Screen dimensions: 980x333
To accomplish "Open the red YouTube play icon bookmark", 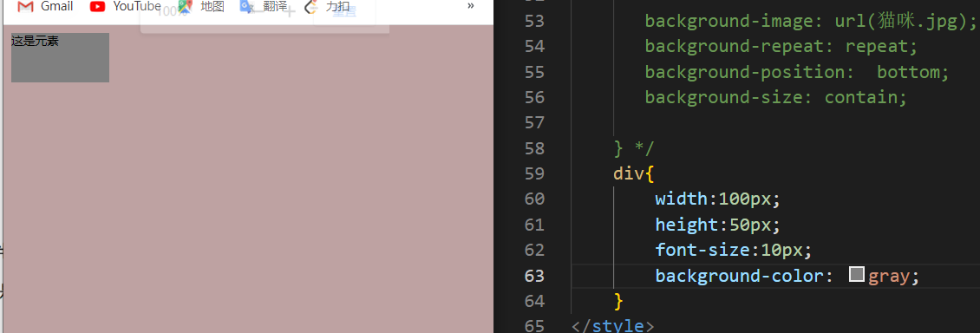I will tap(97, 7).
